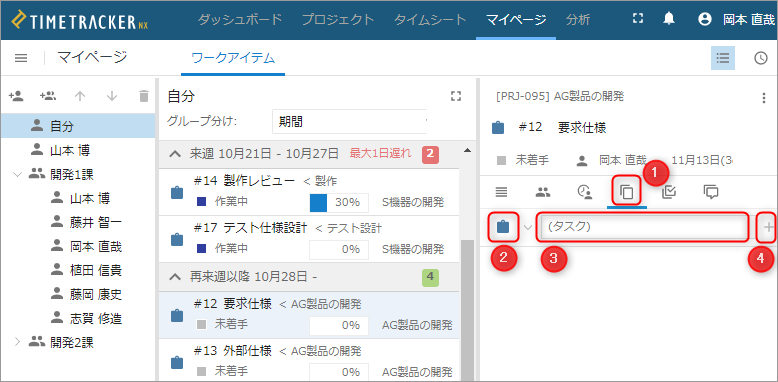Select the ワークアイテム tab
778x382 pixels.
pos(233,58)
